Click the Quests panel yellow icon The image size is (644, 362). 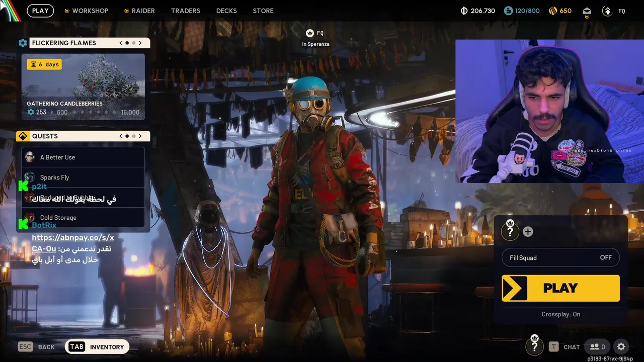(23, 136)
